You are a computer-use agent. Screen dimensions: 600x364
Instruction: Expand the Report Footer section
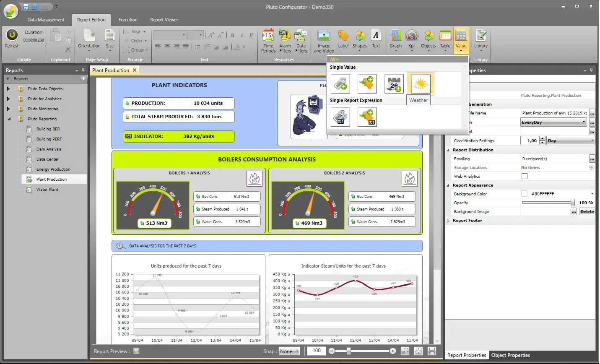pyautogui.click(x=448, y=221)
